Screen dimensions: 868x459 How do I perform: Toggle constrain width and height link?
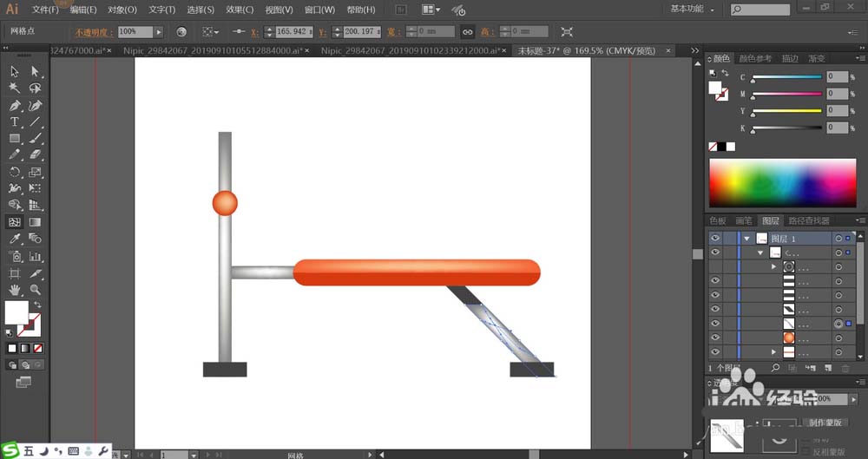[x=468, y=32]
